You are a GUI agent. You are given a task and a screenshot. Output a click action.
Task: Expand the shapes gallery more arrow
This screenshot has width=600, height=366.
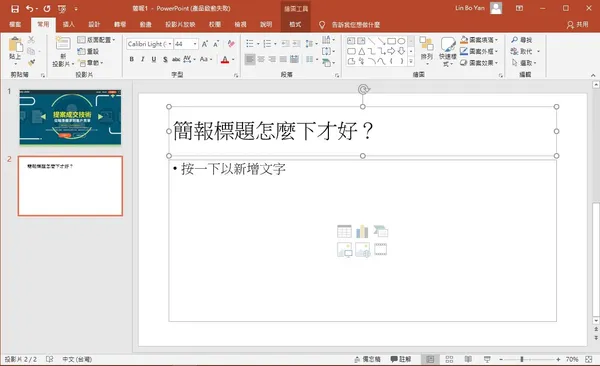411,61
